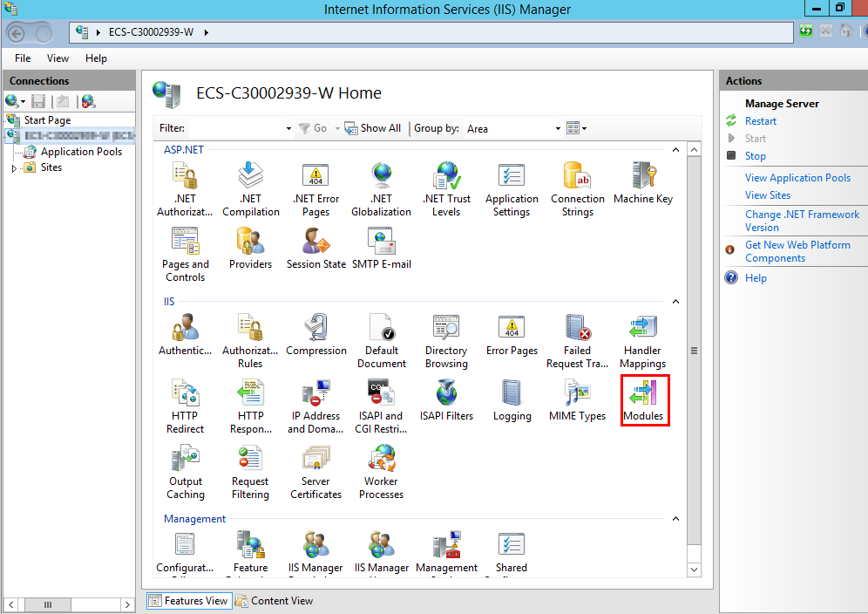Image resolution: width=868 pixels, height=614 pixels.
Task: Click the features list scroll-down arrow
Action: click(695, 570)
